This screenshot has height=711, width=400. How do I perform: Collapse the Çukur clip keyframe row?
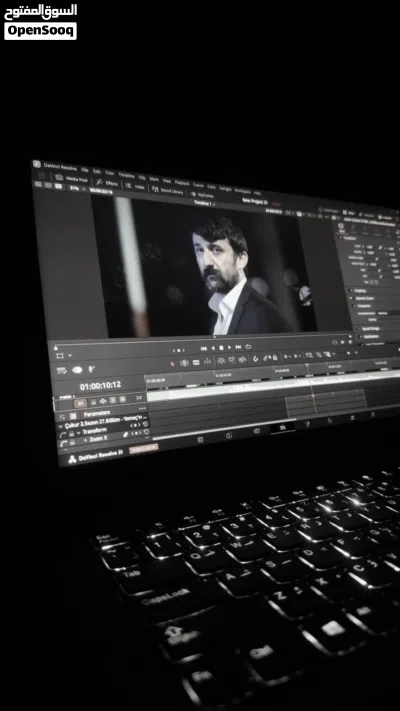(60, 426)
